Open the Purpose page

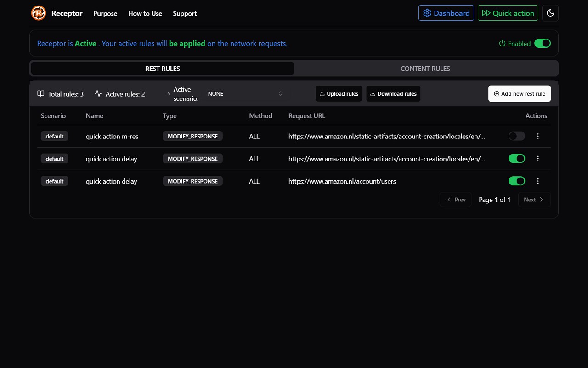point(105,13)
